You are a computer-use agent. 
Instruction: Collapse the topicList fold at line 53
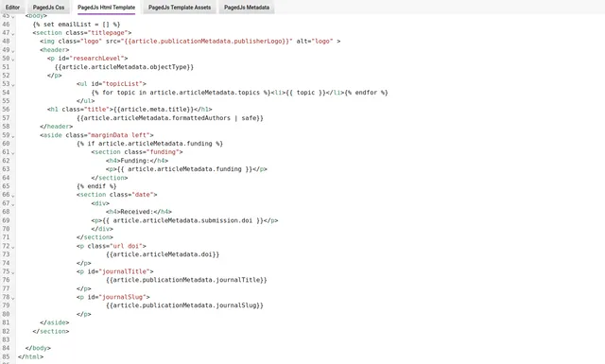click(13, 84)
